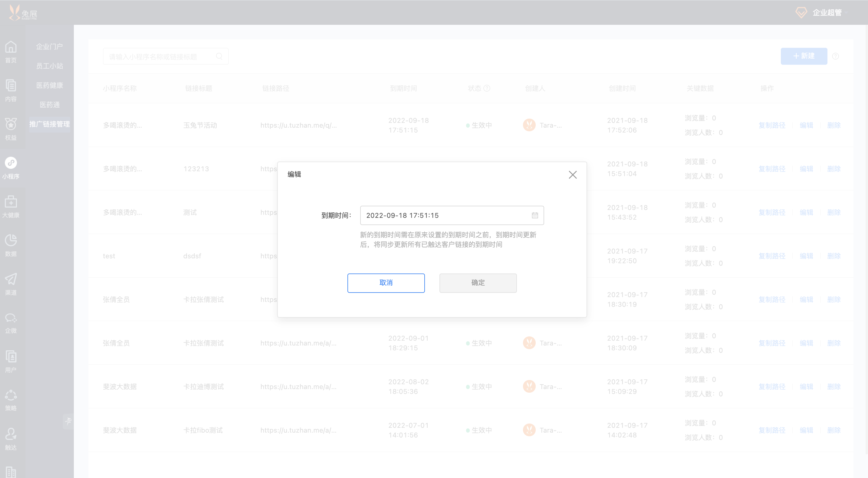This screenshot has width=868, height=478.
Task: Click the 卡拉fibo测试 link title cell
Action: tap(203, 430)
